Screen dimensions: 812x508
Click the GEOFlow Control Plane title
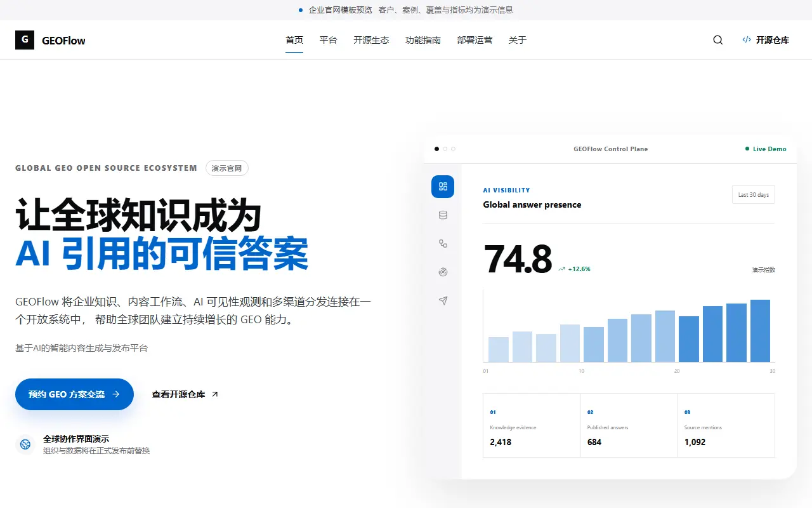(x=611, y=149)
